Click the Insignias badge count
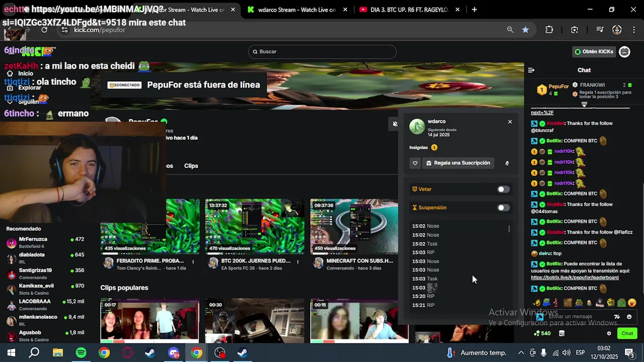644x362 pixels. point(434,148)
